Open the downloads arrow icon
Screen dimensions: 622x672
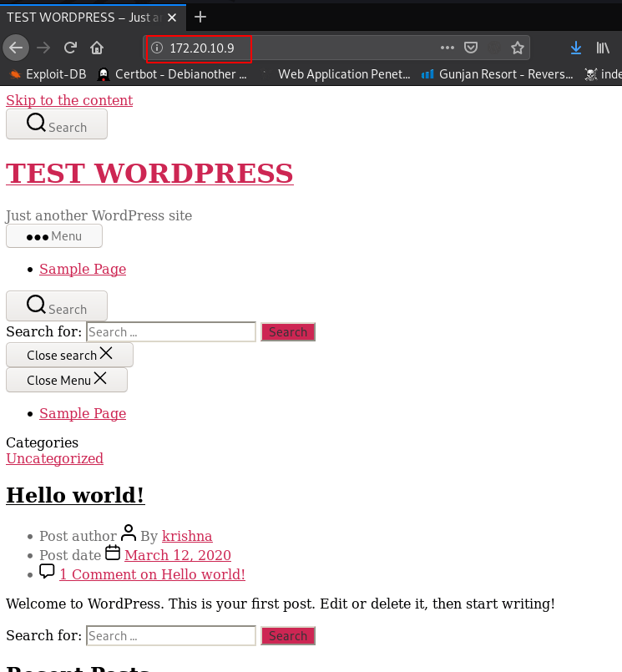[576, 48]
